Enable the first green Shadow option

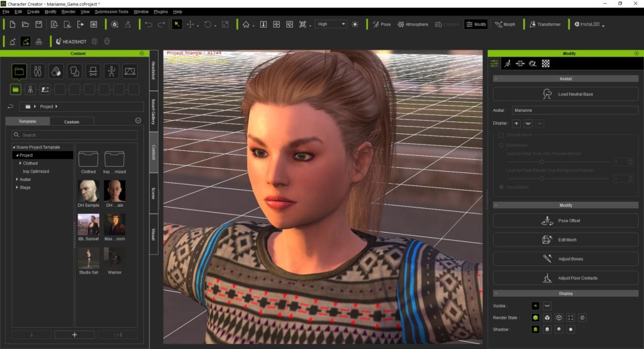click(535, 330)
